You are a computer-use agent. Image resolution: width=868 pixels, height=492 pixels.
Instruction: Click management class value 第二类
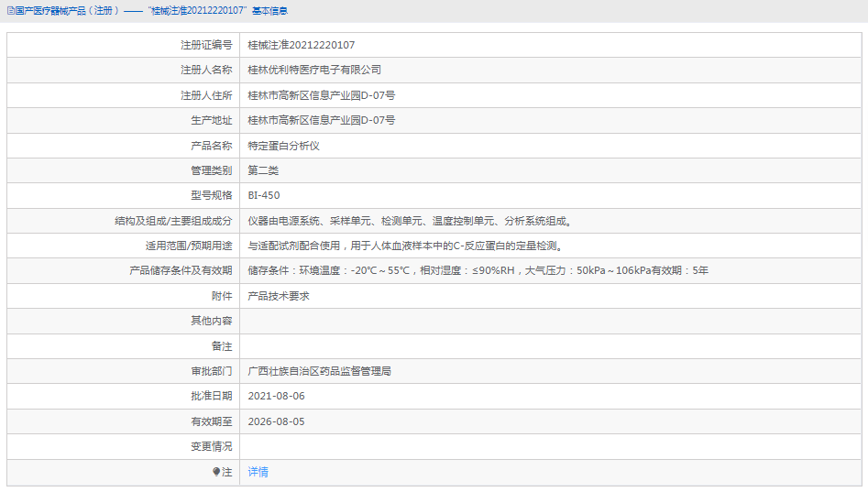[x=263, y=170]
